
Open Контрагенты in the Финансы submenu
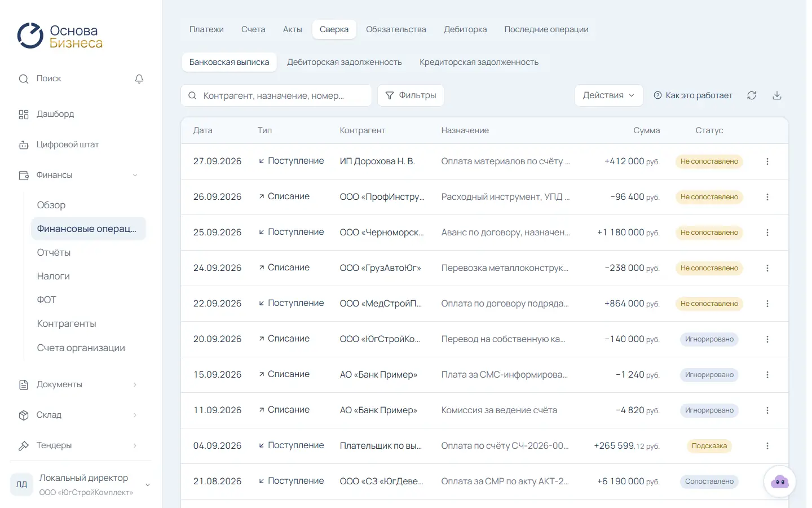(x=88, y=323)
